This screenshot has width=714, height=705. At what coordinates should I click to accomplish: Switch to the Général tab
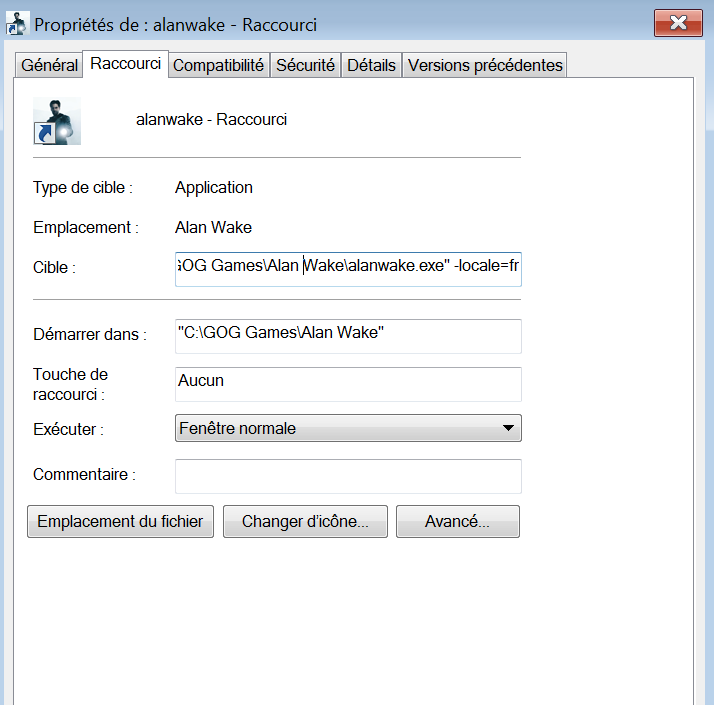tap(49, 65)
